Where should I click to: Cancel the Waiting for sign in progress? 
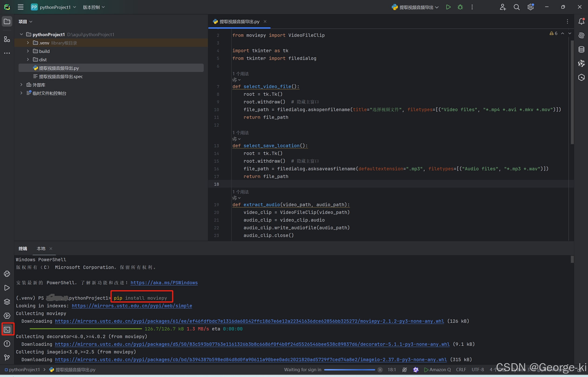[x=380, y=370]
